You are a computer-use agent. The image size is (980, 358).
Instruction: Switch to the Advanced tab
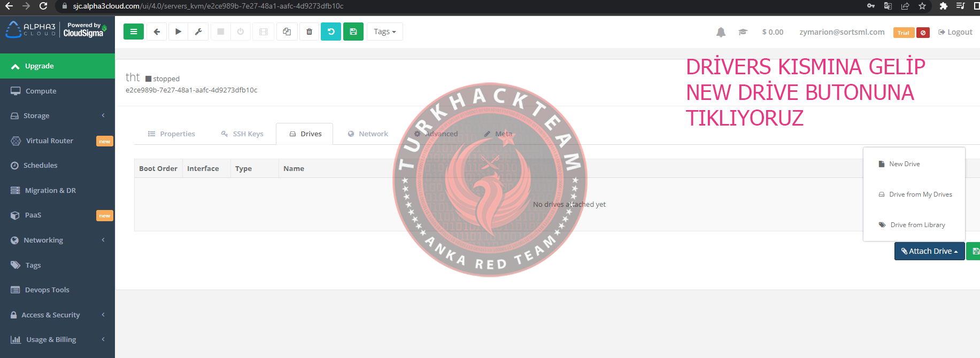click(436, 134)
